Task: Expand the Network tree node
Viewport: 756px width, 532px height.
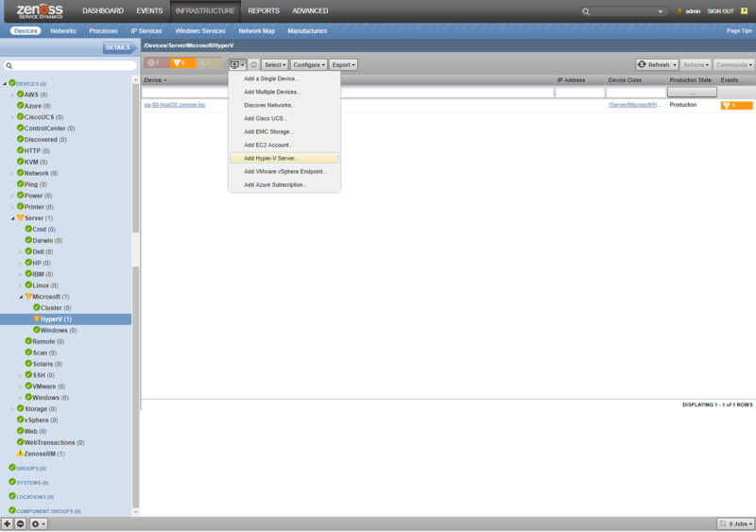Action: tap(12, 174)
